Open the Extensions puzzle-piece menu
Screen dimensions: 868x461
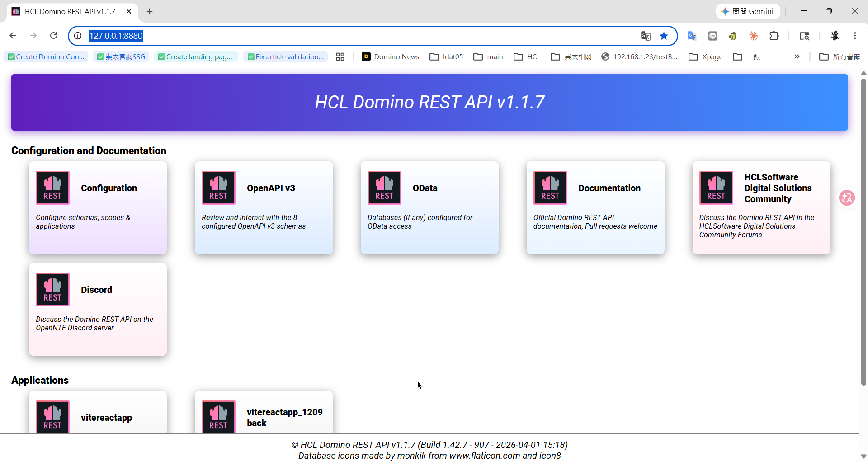[774, 36]
